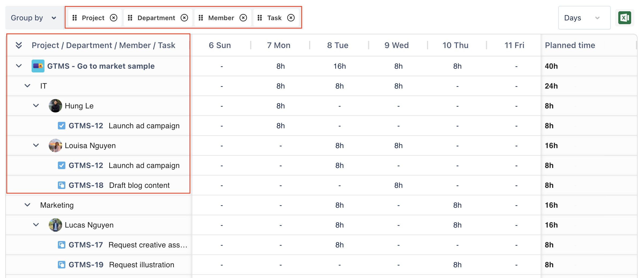
Task: Remove the Task grouping chip
Action: pyautogui.click(x=291, y=18)
